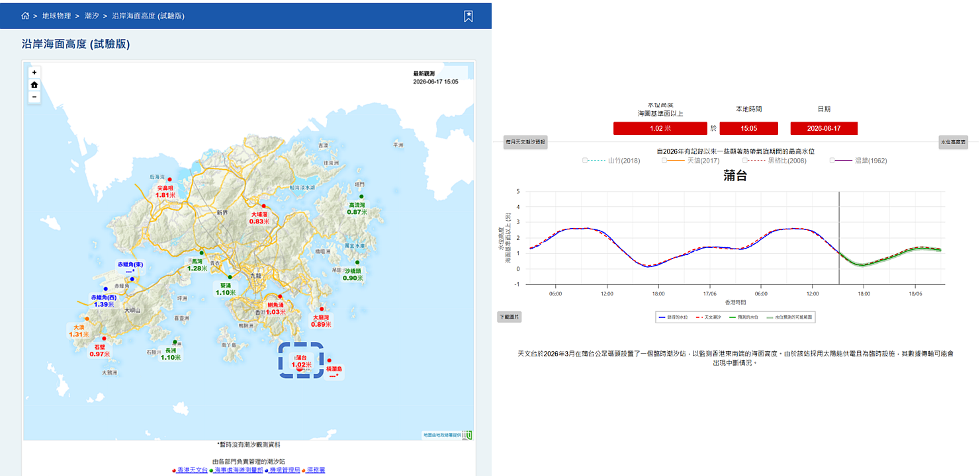Viewport: 980px width, 476px height.
Task: Zoom in the map with the plus button
Action: click(34, 72)
